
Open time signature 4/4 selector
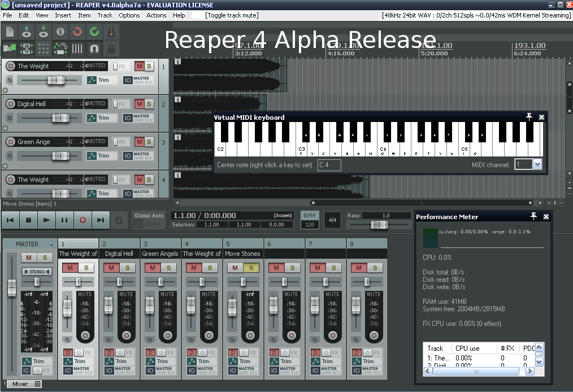[x=332, y=220]
